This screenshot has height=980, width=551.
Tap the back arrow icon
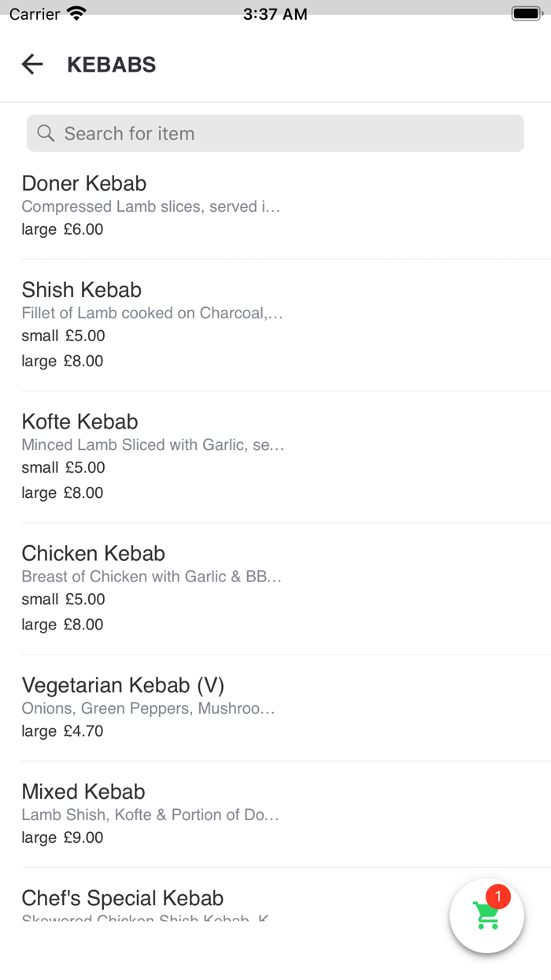32,65
